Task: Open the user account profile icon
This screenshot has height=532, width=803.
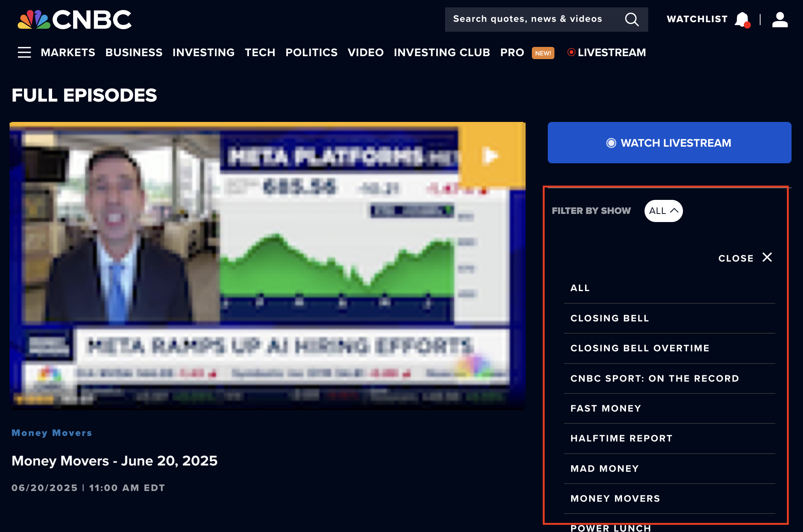Action: [x=780, y=20]
